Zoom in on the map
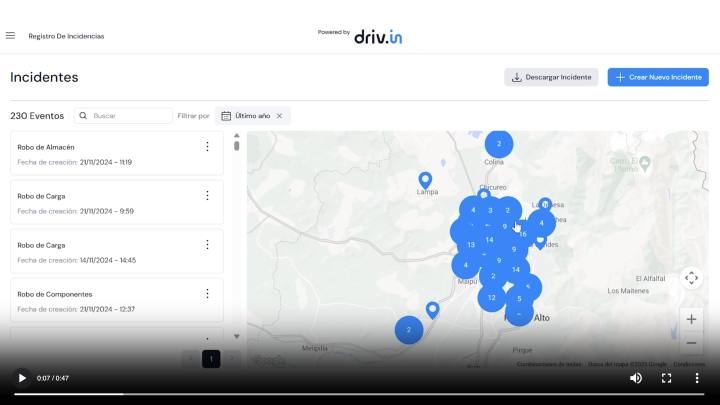The image size is (720, 405). (691, 319)
